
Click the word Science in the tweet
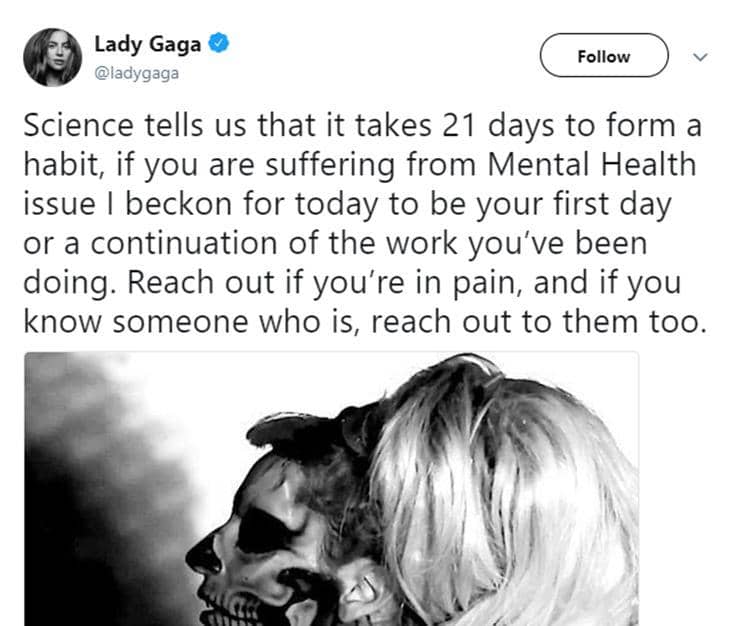click(x=78, y=125)
